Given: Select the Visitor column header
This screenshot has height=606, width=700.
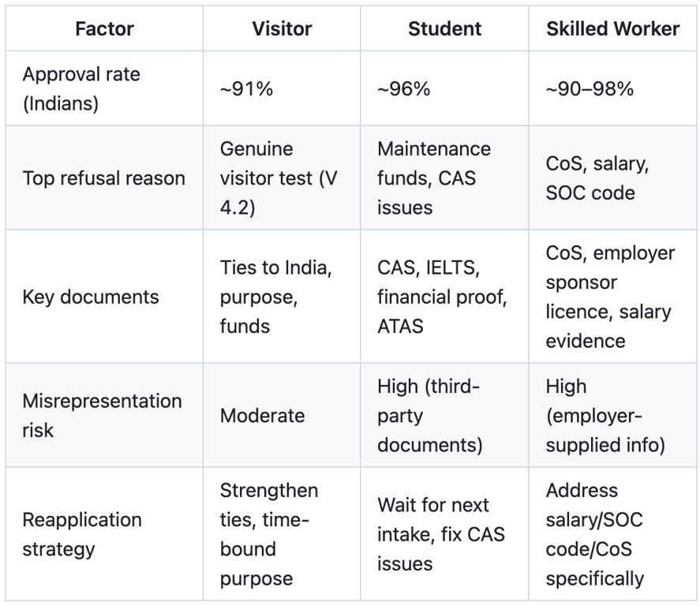Looking at the screenshot, I should point(282,28).
